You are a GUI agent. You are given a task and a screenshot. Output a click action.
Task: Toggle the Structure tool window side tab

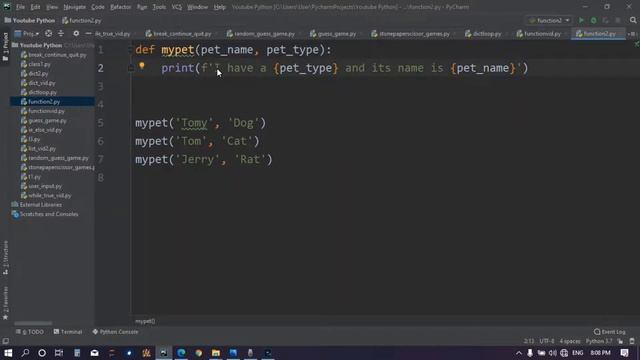(5, 257)
